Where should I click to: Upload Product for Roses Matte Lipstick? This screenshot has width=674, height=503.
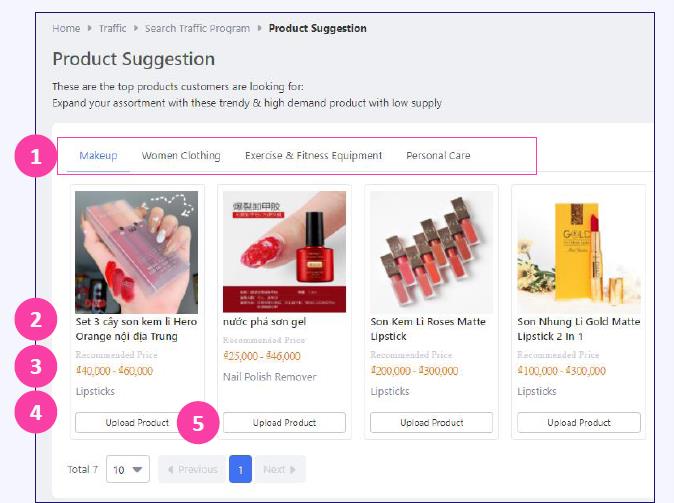click(432, 423)
